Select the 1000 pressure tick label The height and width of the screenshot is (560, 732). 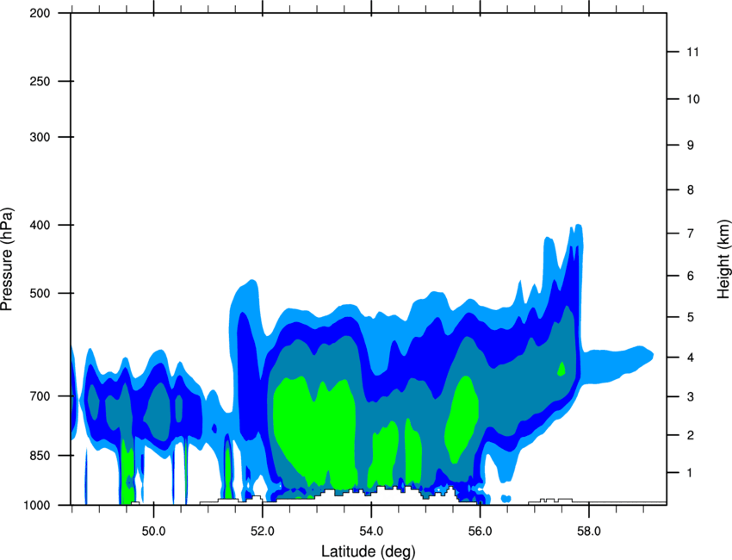click(x=37, y=505)
